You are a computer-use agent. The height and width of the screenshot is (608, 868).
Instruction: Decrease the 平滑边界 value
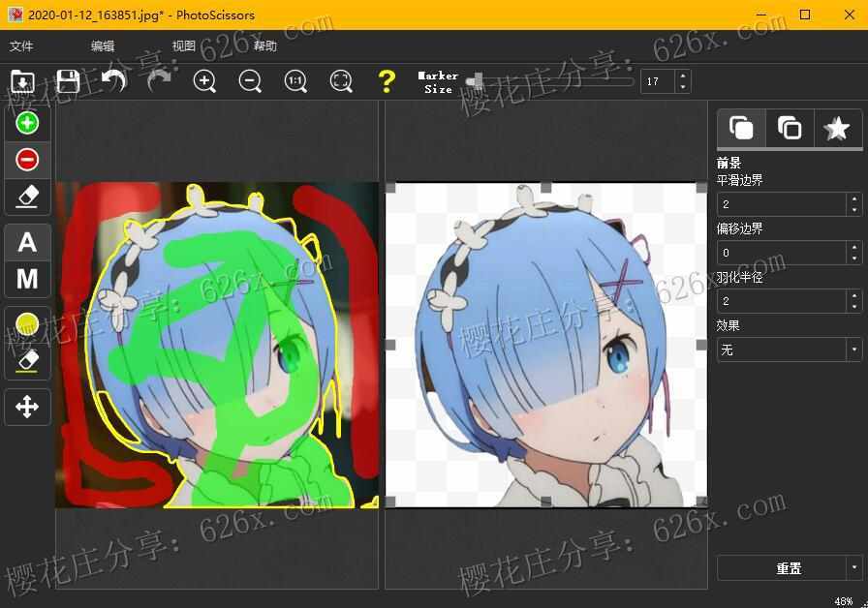[x=854, y=210]
